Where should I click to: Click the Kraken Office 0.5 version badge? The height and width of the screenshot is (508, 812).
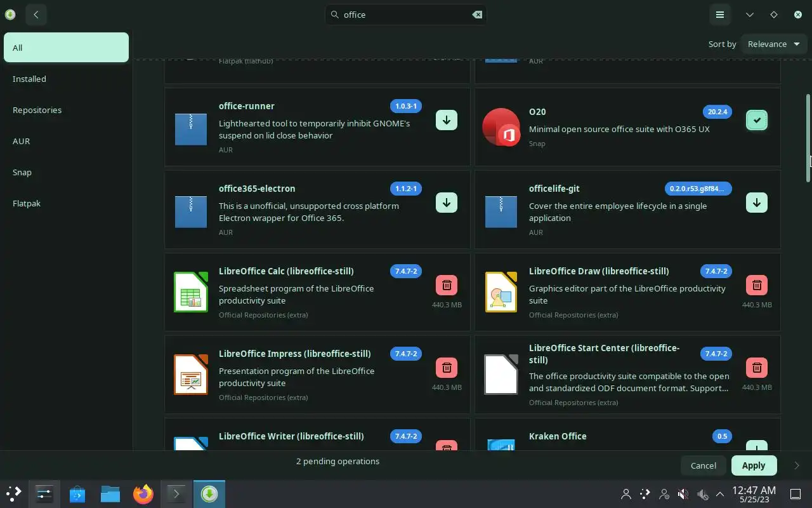click(722, 436)
